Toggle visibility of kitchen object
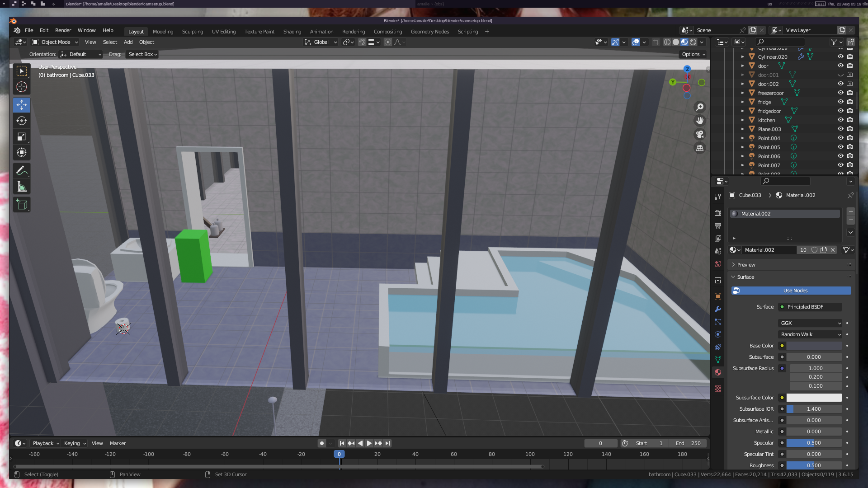 (x=840, y=120)
